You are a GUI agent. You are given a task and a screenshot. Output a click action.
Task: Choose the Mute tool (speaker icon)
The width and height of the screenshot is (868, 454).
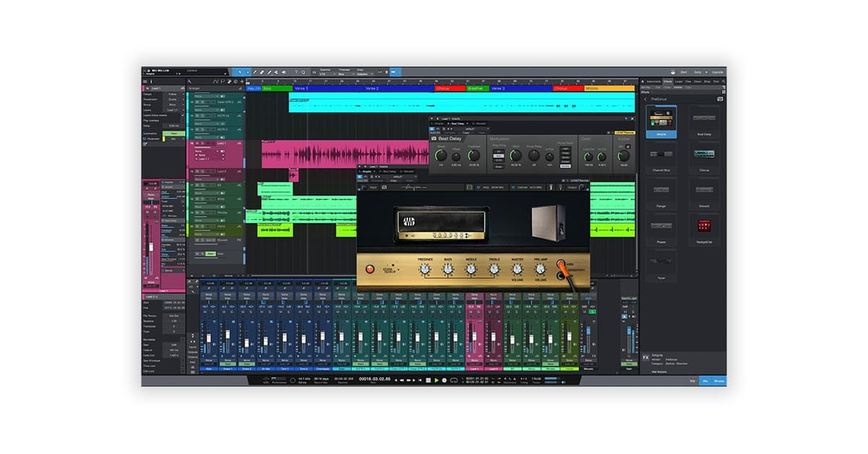click(284, 72)
